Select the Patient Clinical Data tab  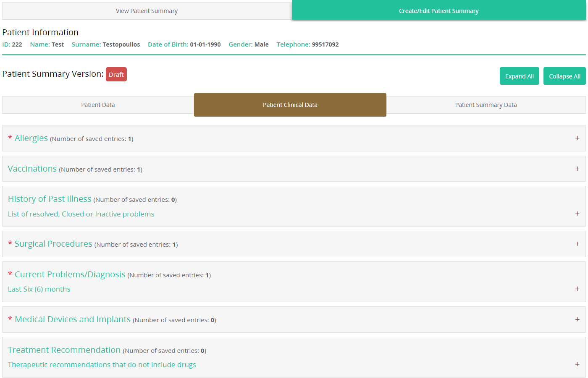point(290,105)
